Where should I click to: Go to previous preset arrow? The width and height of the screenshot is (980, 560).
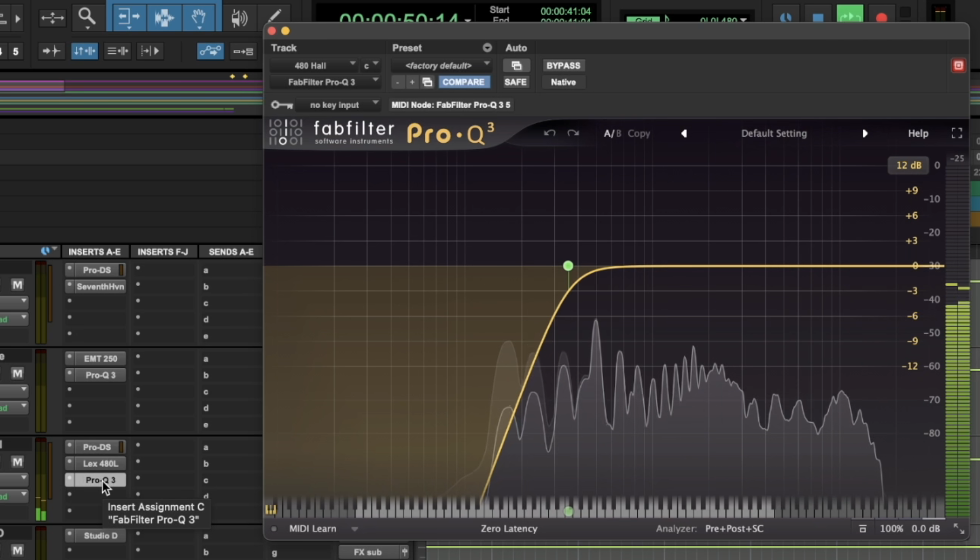point(684,133)
